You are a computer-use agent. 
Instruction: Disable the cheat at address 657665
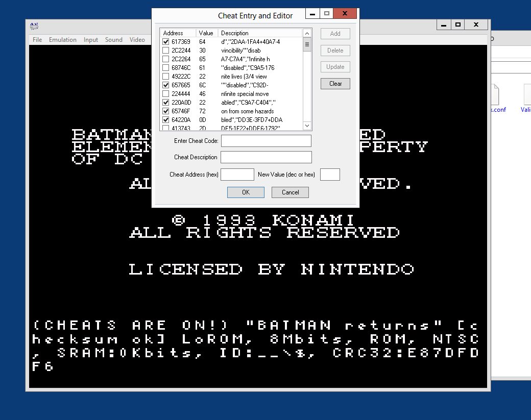point(165,85)
